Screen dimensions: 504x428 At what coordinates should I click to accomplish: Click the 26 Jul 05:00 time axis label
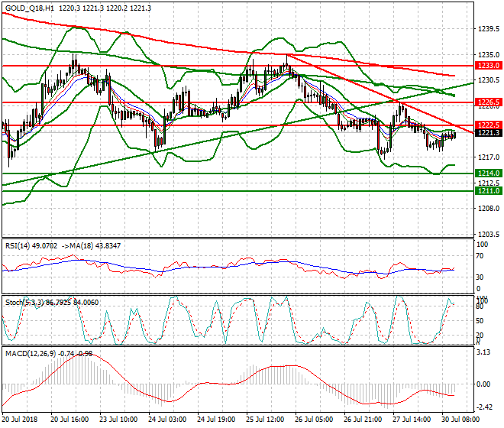(x=314, y=420)
